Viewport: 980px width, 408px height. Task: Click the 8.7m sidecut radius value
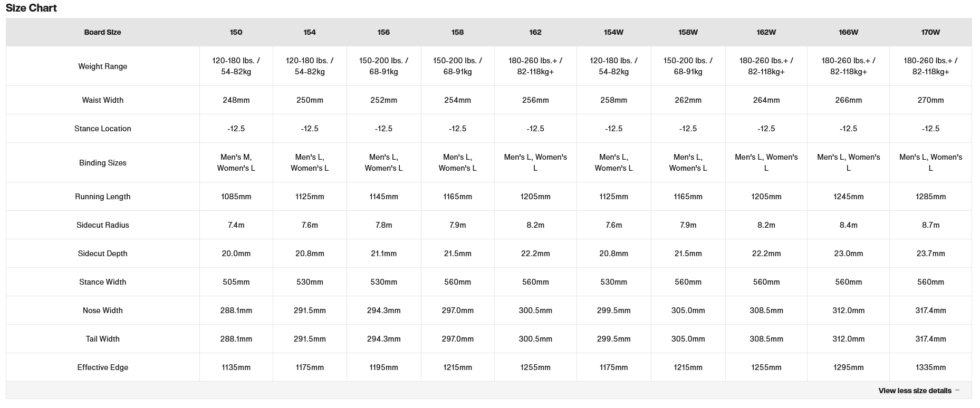pyautogui.click(x=930, y=225)
